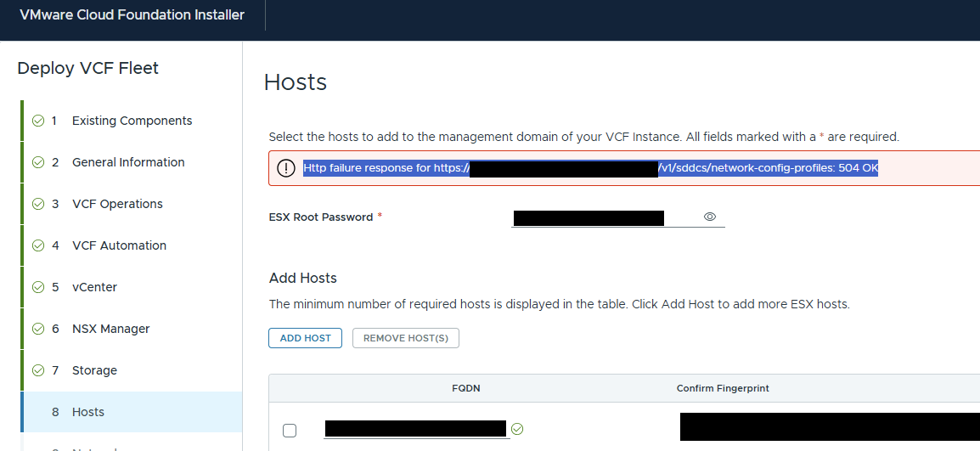
Task: Click the Existing Components green checkmark icon
Action: point(38,121)
